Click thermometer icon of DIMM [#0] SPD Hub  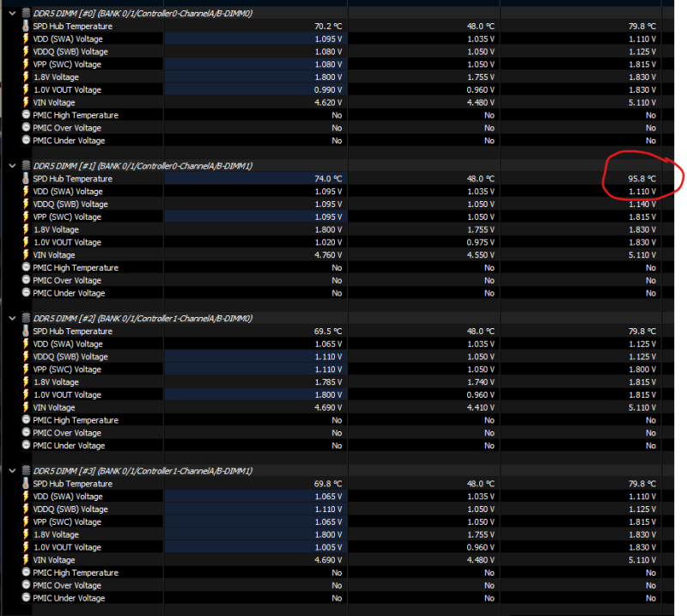[26, 26]
